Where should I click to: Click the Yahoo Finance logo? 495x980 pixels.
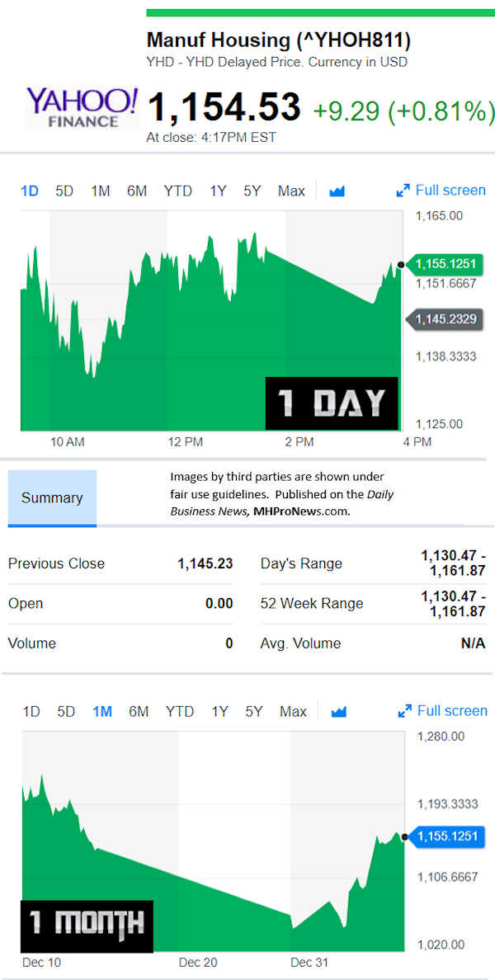point(82,109)
